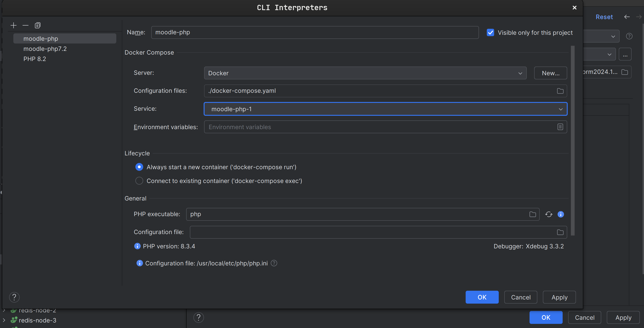
Task: Copy the selected interpreter configuration
Action: (x=37, y=25)
